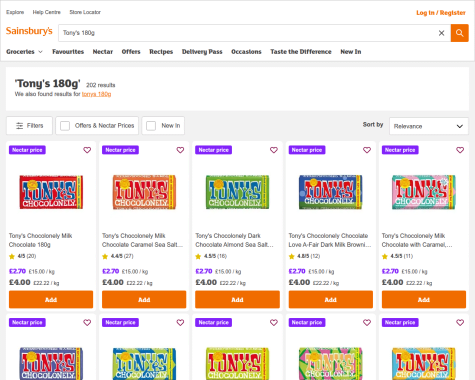Add Love A-Fair Dark Milk Brownie to basket
The height and width of the screenshot is (380, 475).
331,299
